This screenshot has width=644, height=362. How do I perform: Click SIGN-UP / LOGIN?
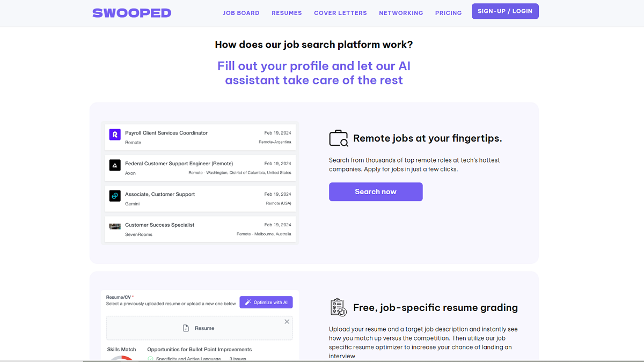pyautogui.click(x=504, y=11)
